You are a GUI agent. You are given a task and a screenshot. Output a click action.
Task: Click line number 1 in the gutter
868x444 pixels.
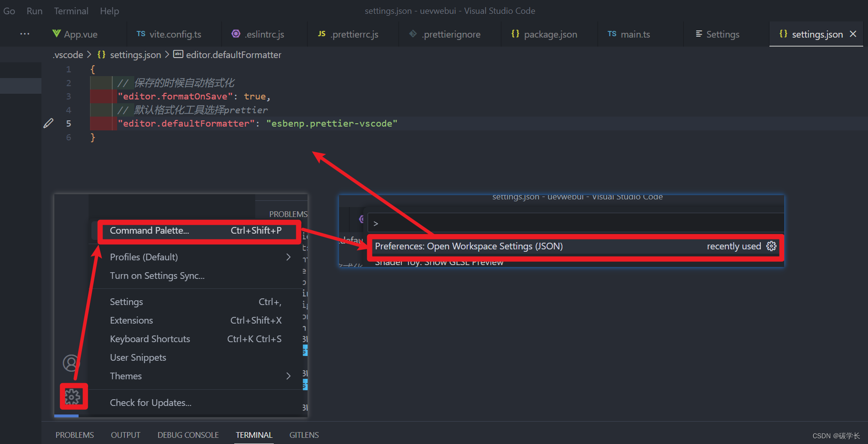coord(69,69)
